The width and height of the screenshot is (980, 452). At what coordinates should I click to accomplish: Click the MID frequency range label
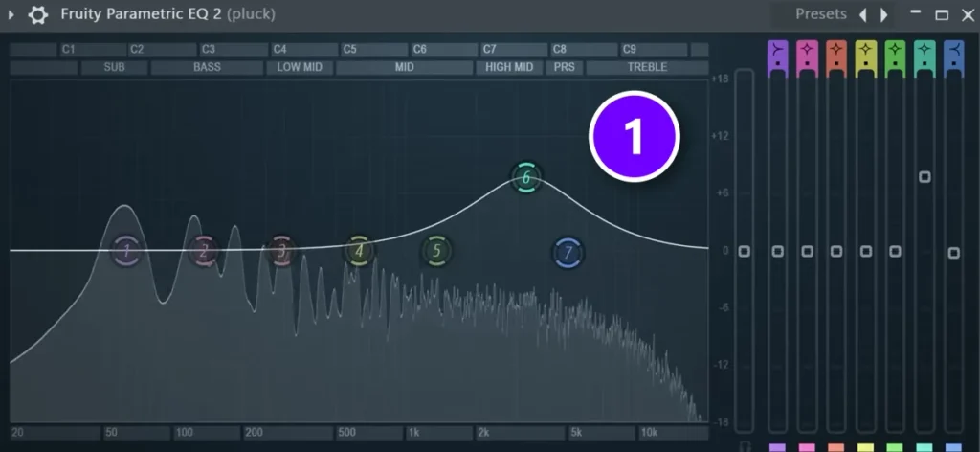pyautogui.click(x=405, y=68)
